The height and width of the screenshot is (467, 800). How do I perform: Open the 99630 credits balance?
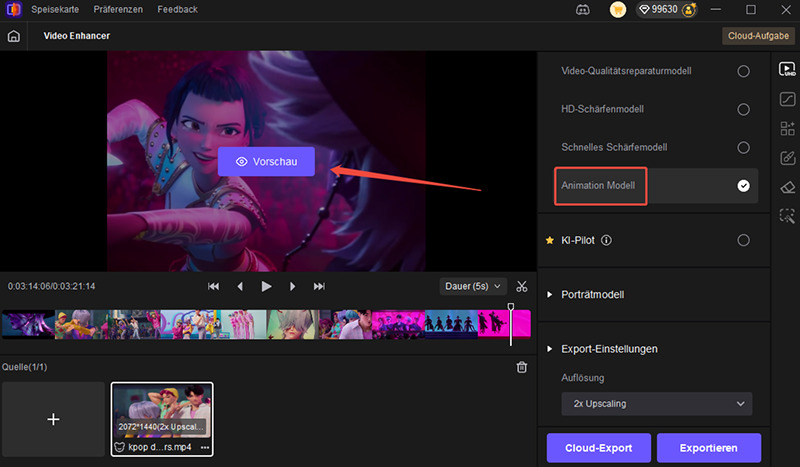tap(659, 10)
